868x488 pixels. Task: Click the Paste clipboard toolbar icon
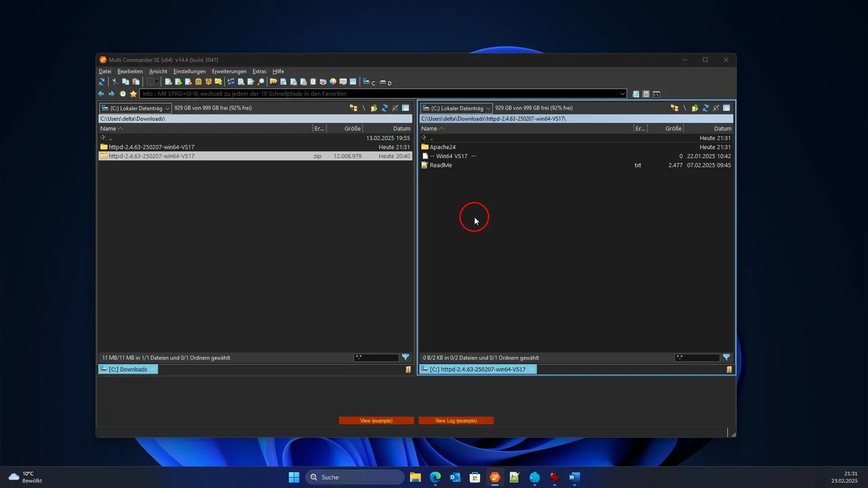tap(136, 82)
